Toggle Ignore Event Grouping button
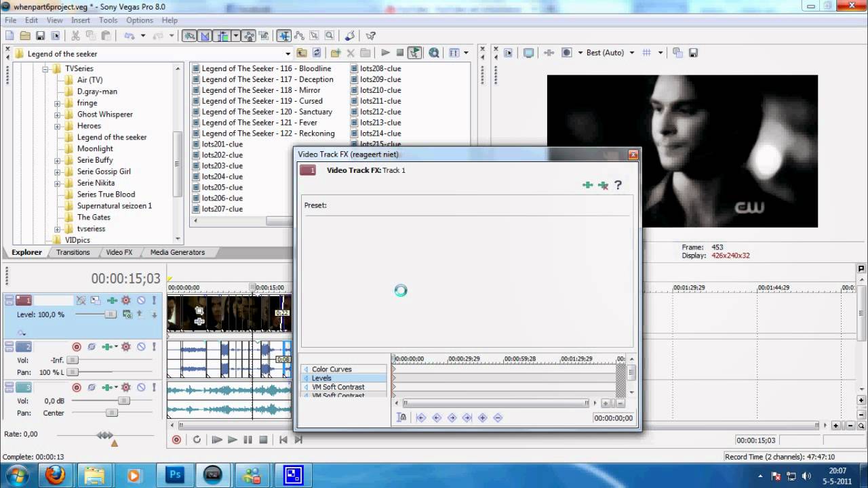Image resolution: width=868 pixels, height=488 pixels. (x=263, y=36)
